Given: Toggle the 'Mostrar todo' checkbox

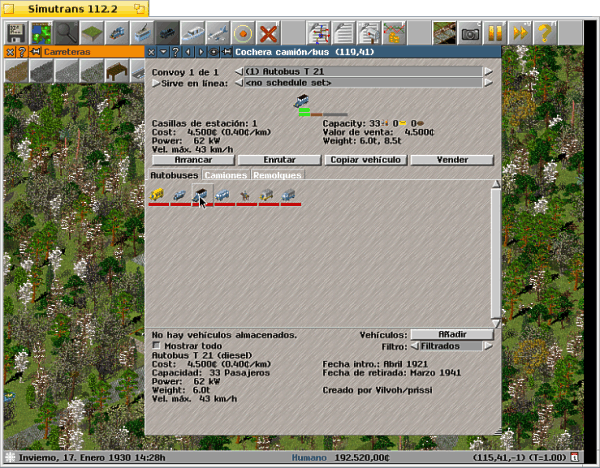Looking at the screenshot, I should pos(156,345).
